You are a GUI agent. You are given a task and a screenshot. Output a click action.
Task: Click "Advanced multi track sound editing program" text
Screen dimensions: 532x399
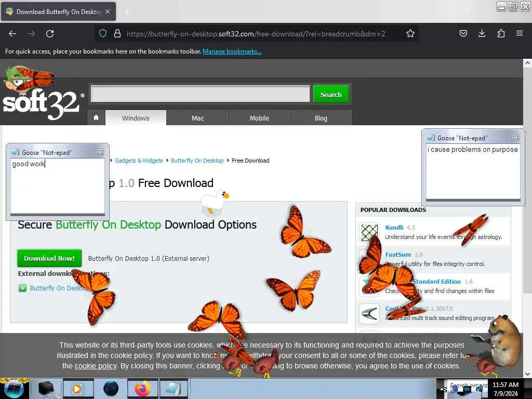(x=440, y=318)
